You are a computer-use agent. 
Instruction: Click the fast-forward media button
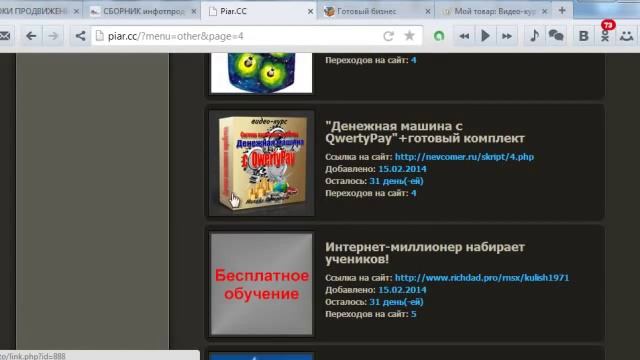[507, 36]
